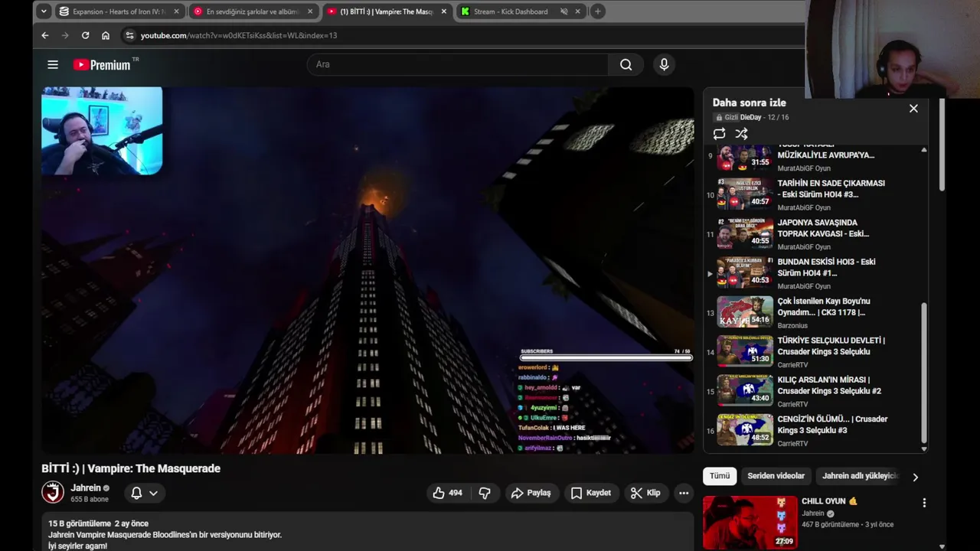The image size is (980, 551).
Task: Open the YouTube hamburger guide menu
Action: click(x=53, y=64)
